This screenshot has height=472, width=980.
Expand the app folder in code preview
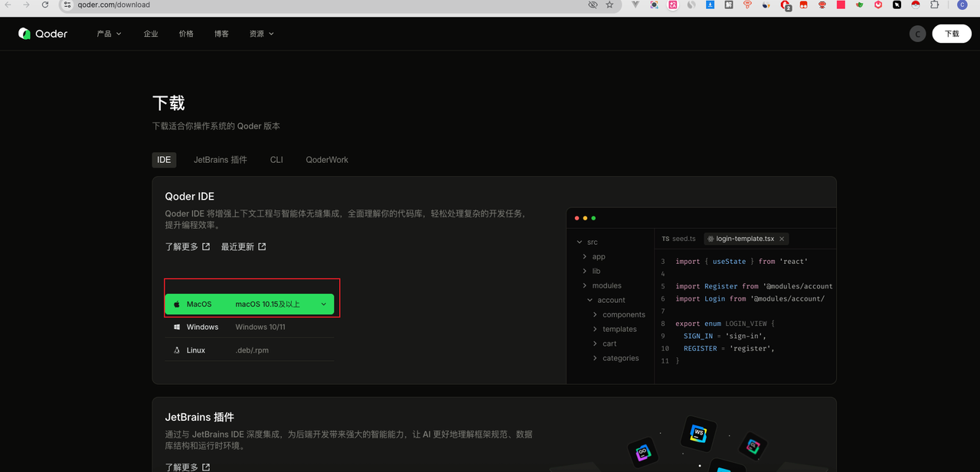coord(594,256)
